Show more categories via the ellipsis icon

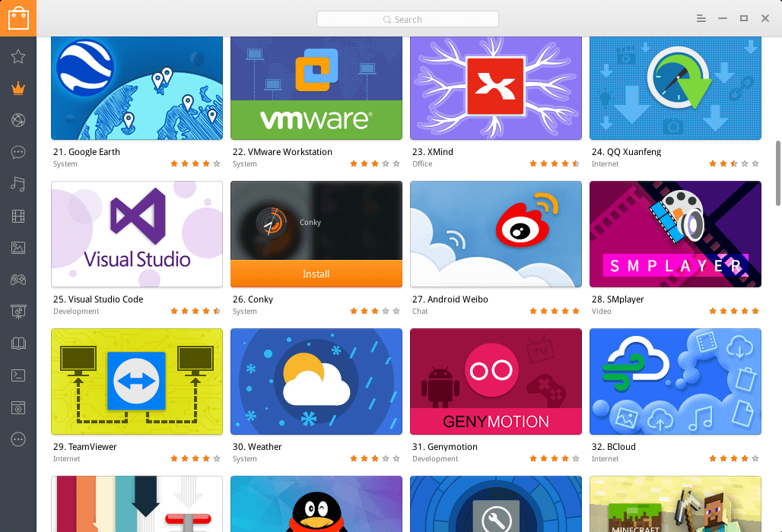point(18,439)
